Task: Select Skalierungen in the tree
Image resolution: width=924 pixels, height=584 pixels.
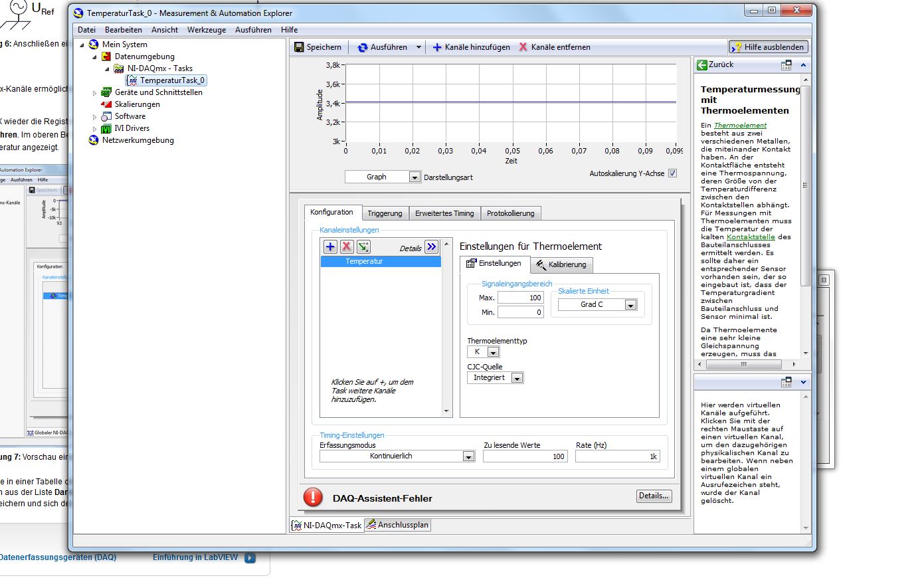Action: [138, 104]
